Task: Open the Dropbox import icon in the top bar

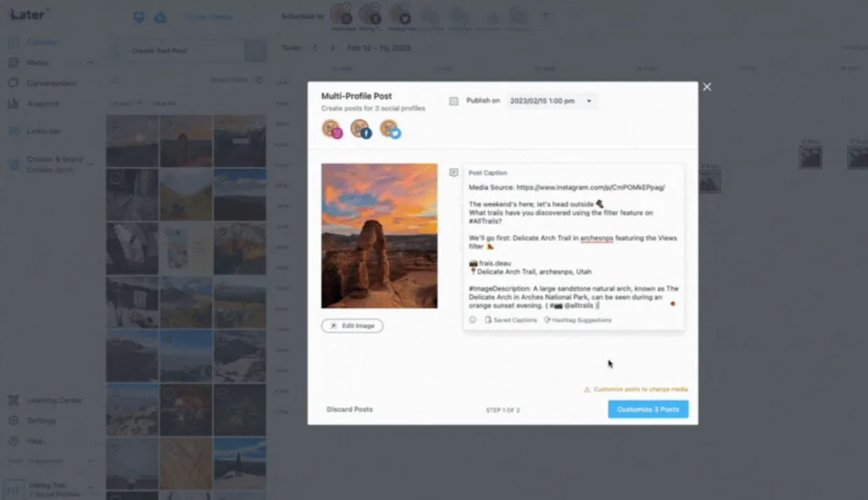Action: coord(139,17)
